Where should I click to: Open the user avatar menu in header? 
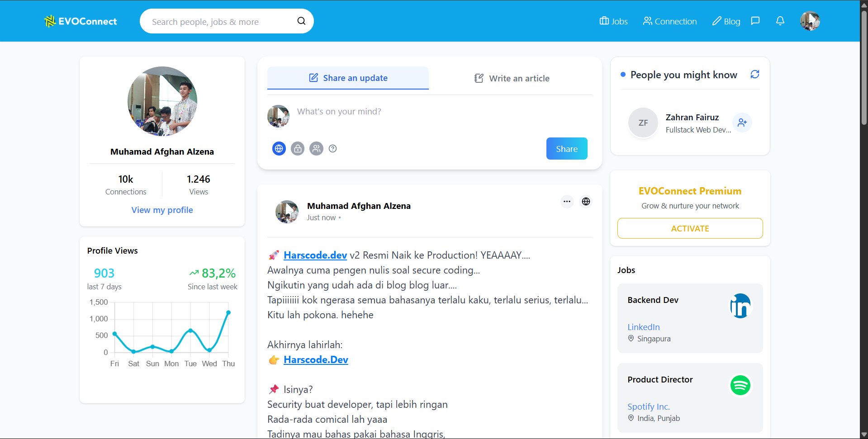tap(809, 21)
